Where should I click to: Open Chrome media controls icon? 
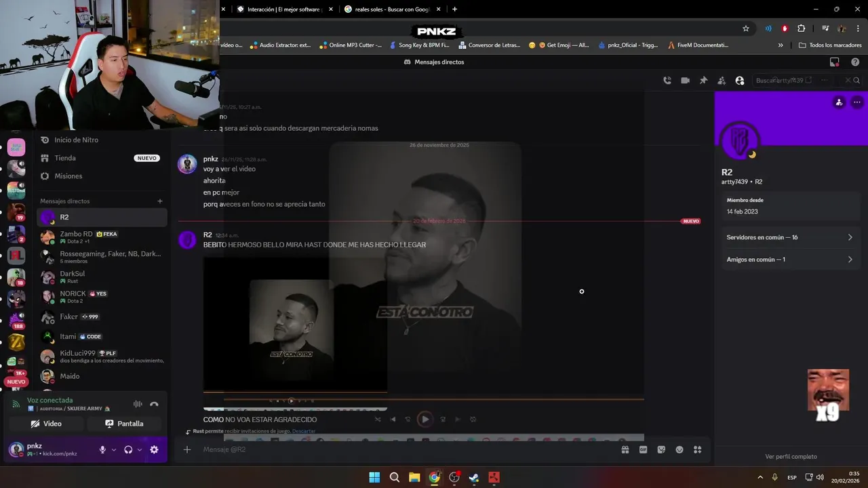(x=825, y=28)
